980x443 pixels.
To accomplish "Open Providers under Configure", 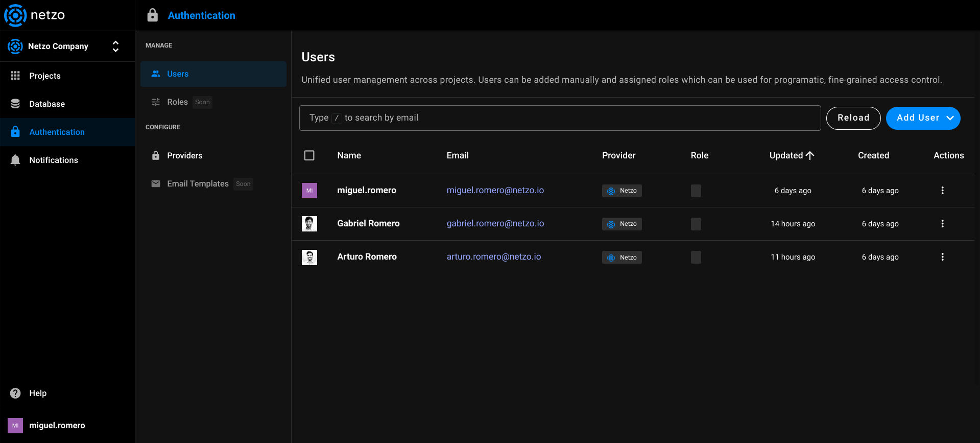I will (x=213, y=155).
